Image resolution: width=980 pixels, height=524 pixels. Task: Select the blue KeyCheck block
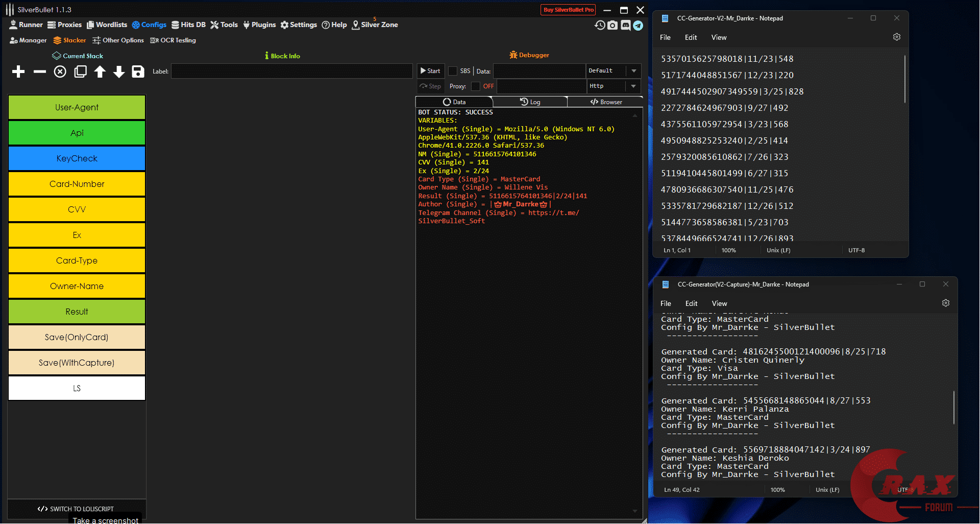pos(77,158)
